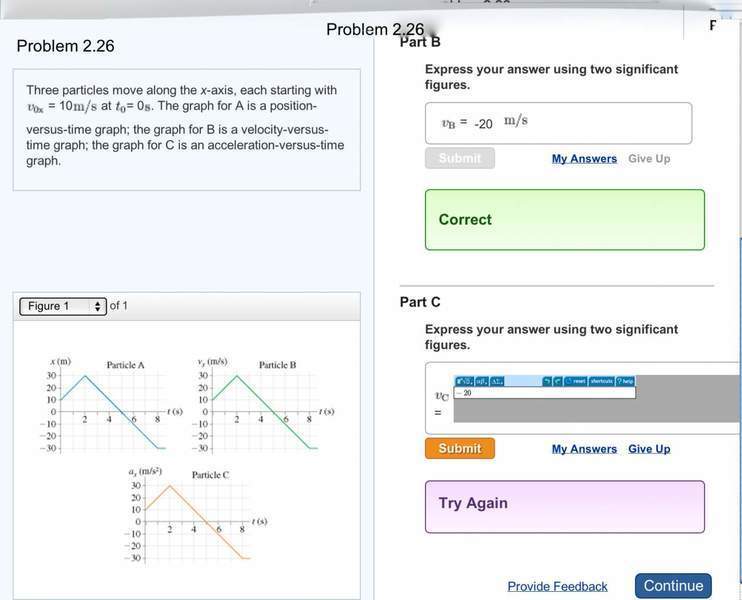Click Give Up for Part C
This screenshot has width=742, height=600.
coord(649,449)
